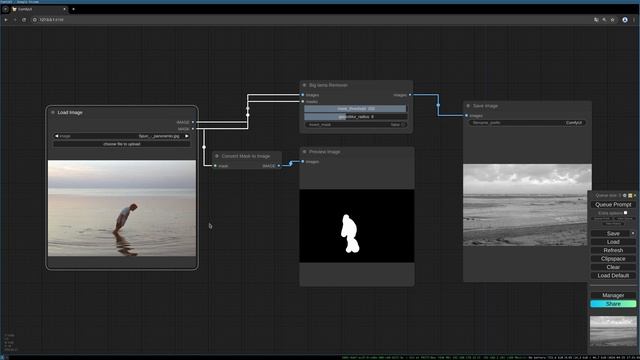
Task: Click the Save workflow button
Action: [x=611, y=233]
